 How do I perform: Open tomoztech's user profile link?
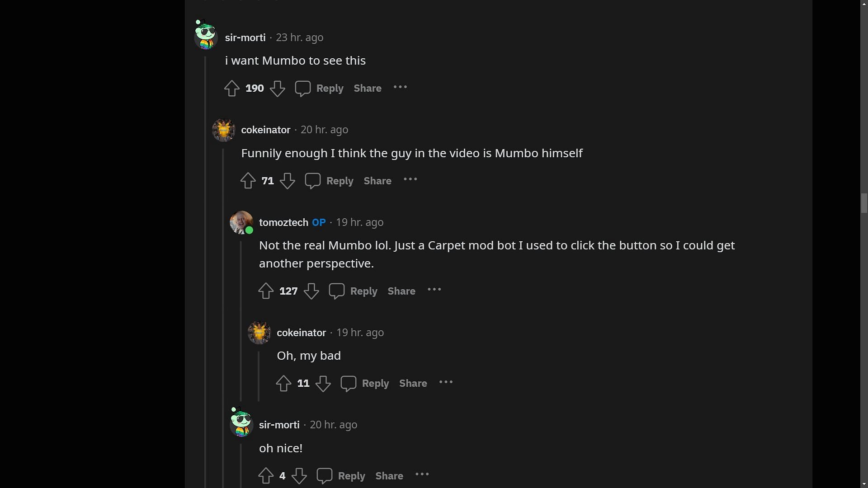tap(283, 222)
